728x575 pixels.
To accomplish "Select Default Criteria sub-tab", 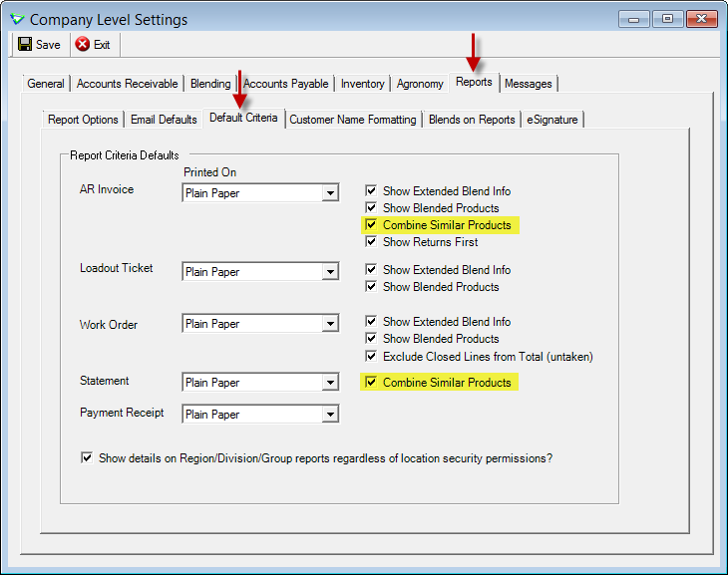I will click(243, 118).
